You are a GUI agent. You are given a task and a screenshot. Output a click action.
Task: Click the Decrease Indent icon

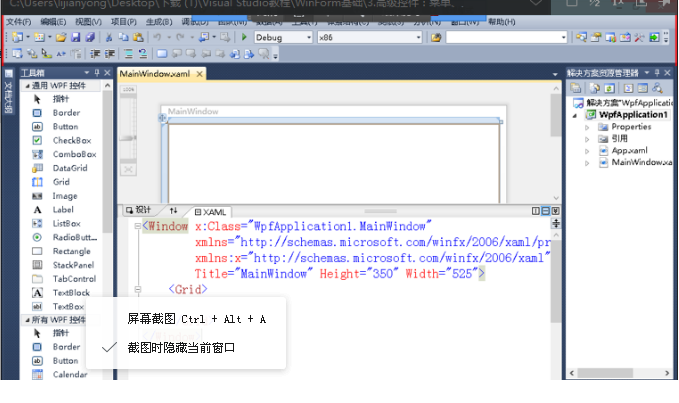(95, 54)
